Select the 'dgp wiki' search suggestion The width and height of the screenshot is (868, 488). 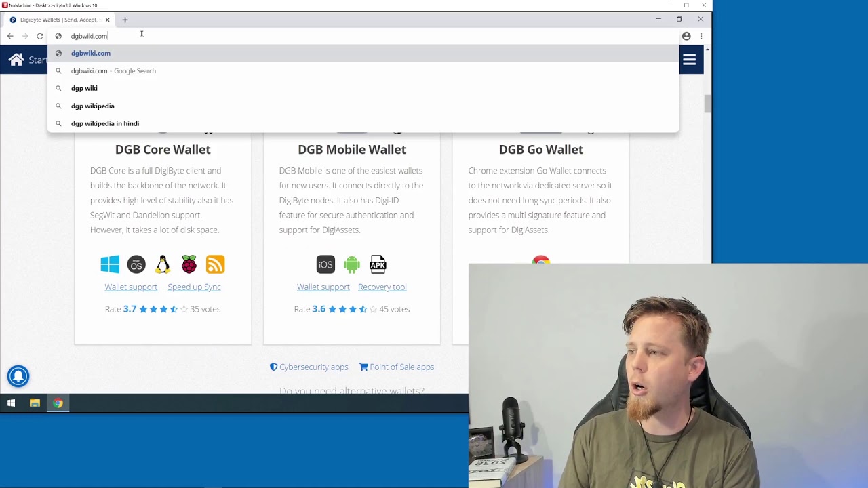tap(363, 88)
